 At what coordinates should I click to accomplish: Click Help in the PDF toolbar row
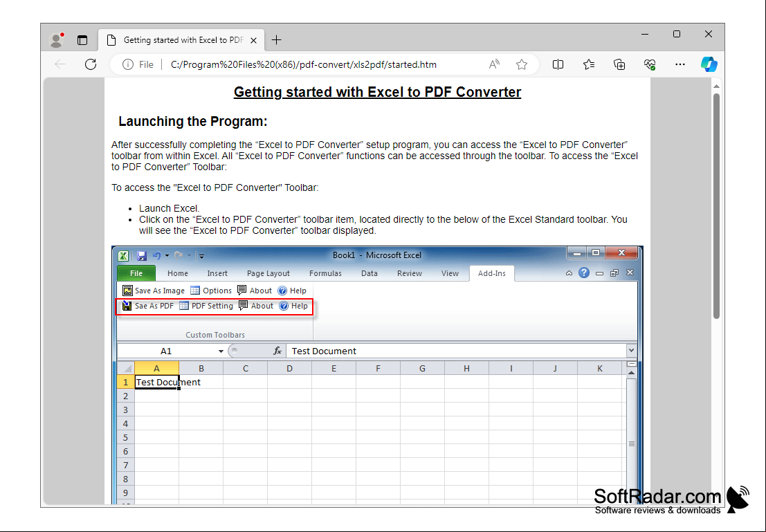tap(293, 306)
